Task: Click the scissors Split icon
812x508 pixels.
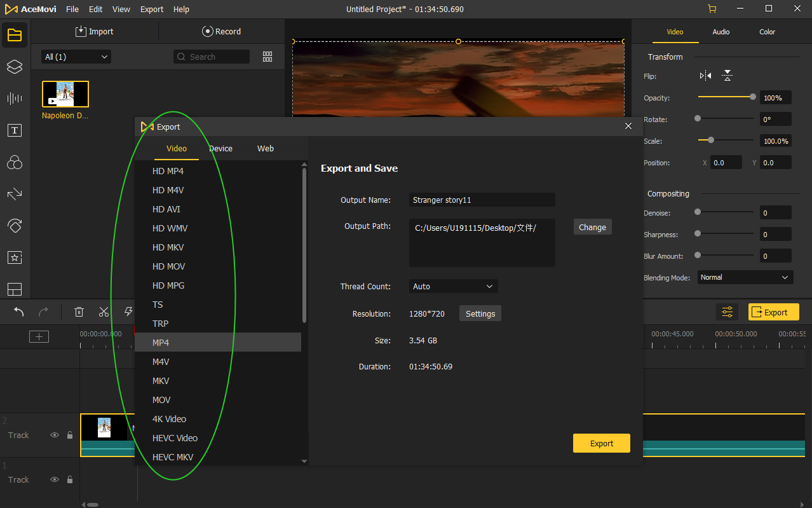Action: pos(104,312)
